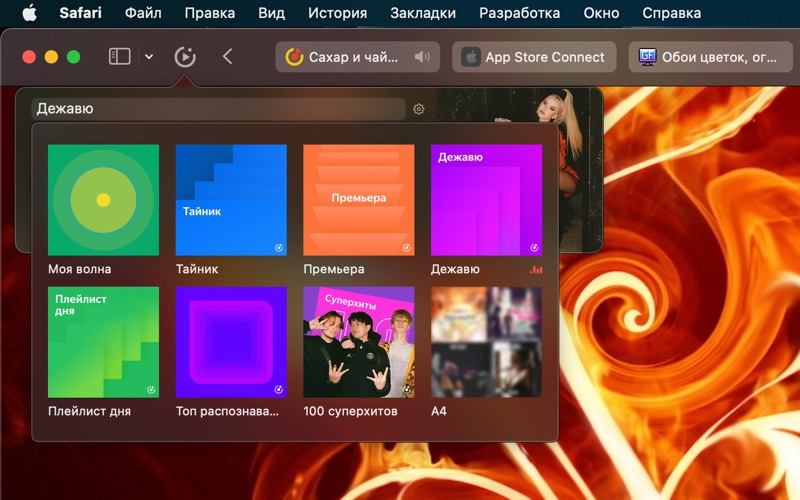Open the Плейлист дня cover

click(x=104, y=342)
